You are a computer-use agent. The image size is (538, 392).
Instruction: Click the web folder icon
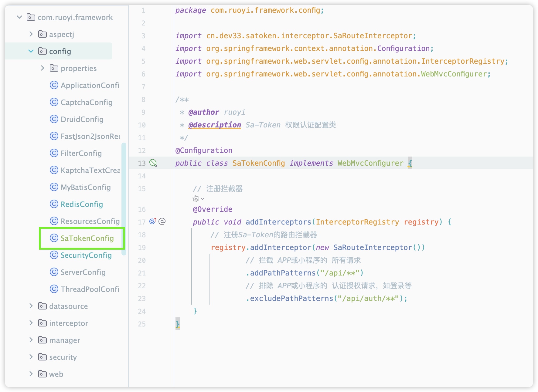click(43, 374)
